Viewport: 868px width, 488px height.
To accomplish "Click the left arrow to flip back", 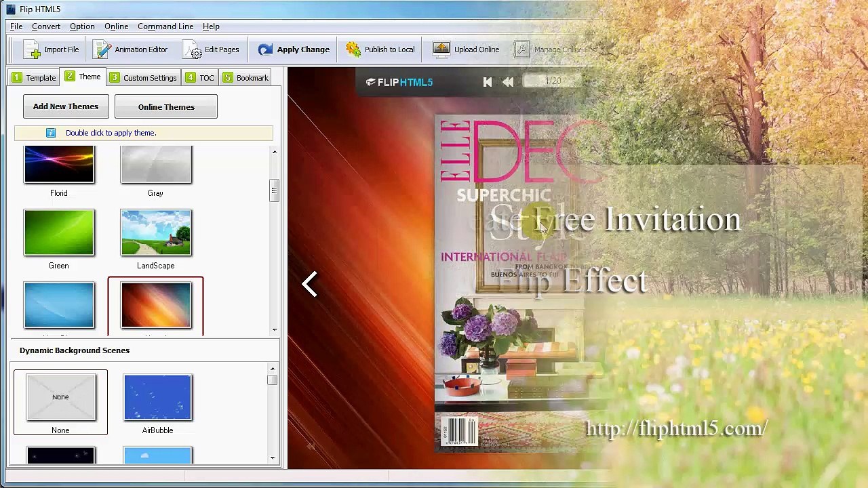I will (x=309, y=284).
